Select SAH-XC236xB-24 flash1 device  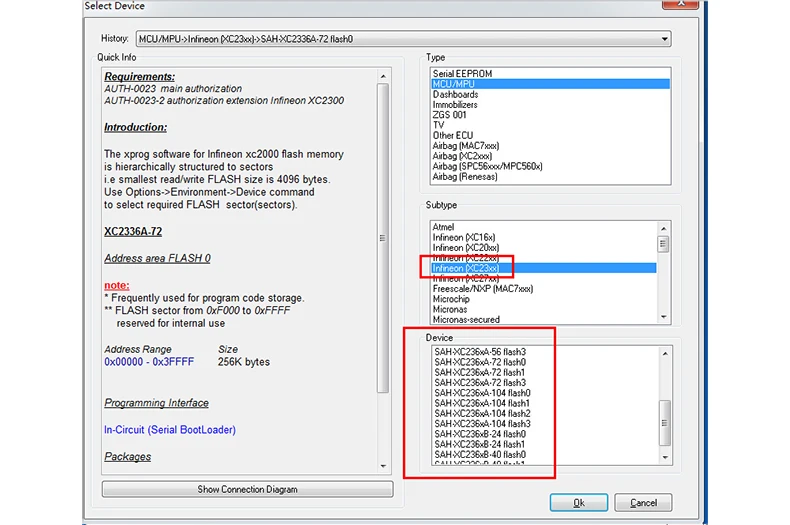[546, 444]
